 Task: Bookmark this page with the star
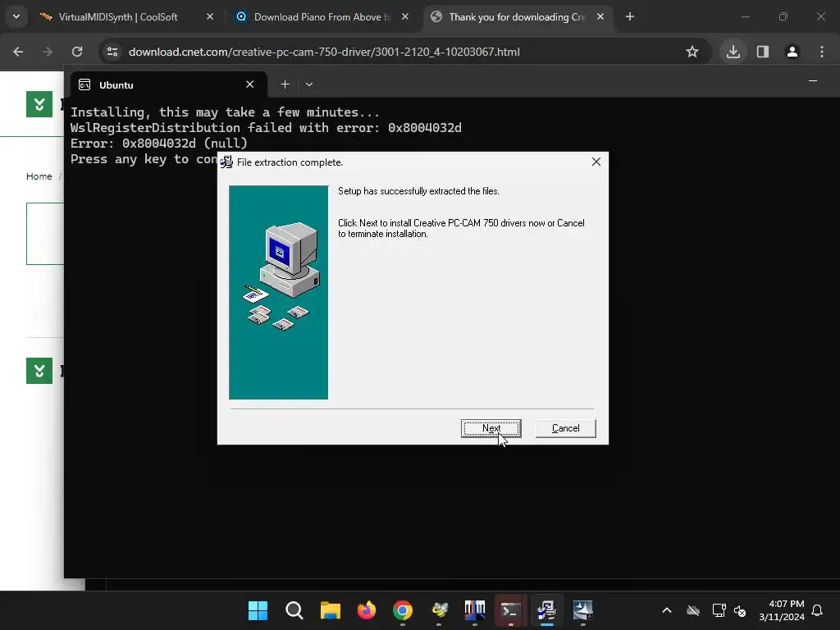tap(692, 52)
